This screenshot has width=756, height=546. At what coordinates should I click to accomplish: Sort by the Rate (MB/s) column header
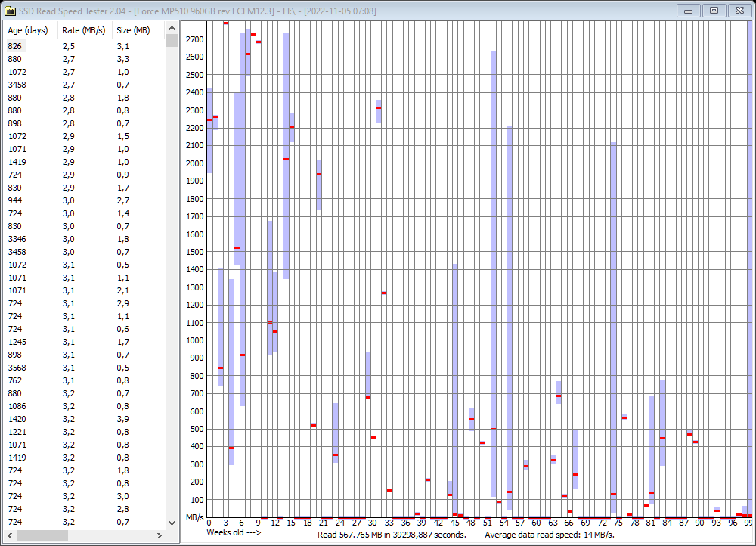point(83,30)
